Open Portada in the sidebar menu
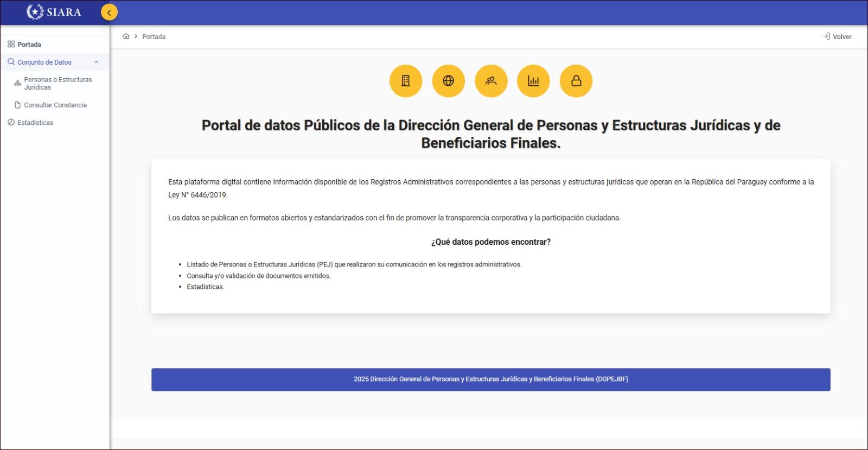The height and width of the screenshot is (450, 868). click(29, 45)
